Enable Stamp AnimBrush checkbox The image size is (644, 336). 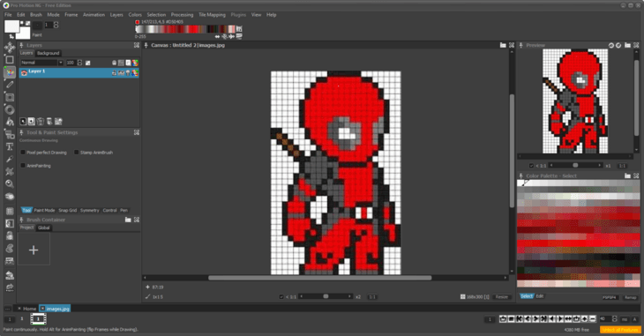(x=77, y=153)
